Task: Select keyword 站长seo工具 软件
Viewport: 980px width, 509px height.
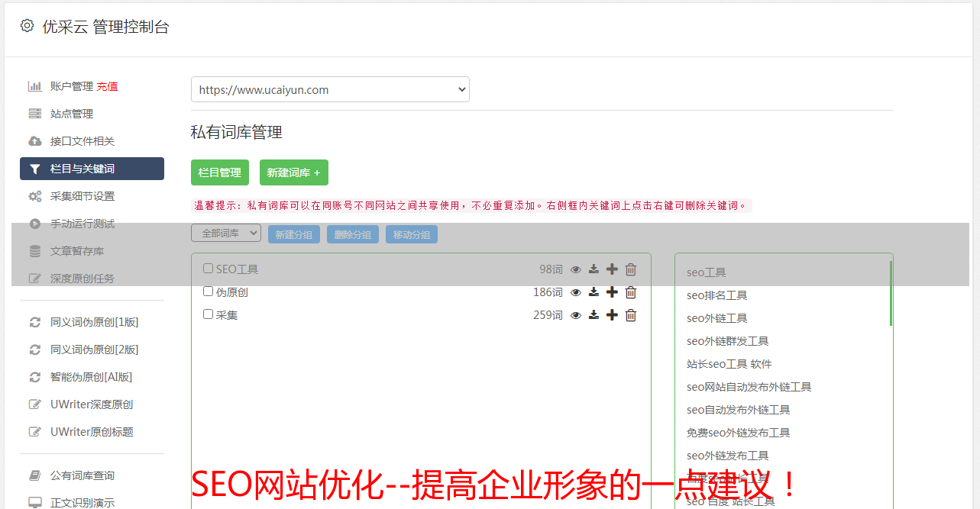Action: (x=729, y=364)
